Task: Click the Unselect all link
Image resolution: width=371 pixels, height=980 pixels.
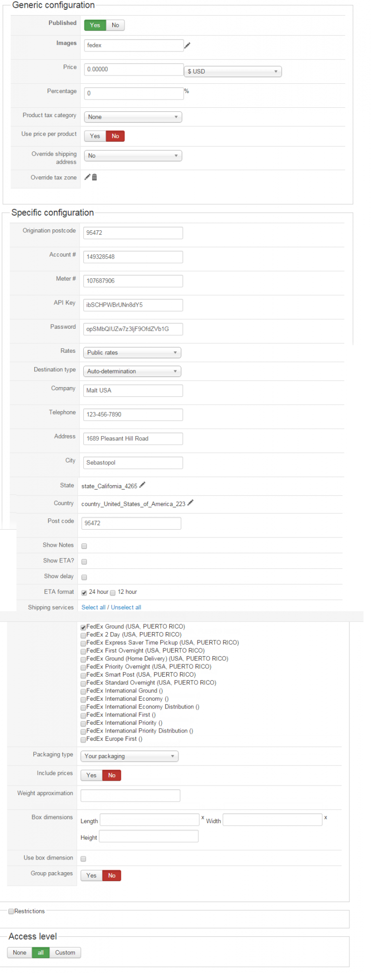Action: (x=126, y=607)
